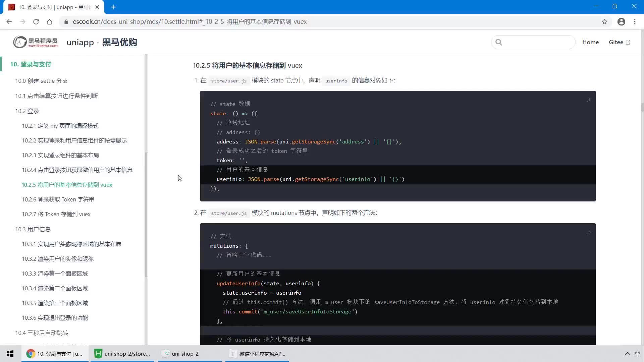This screenshot has width=644, height=362.
Task: Click the Gitee link in site header
Action: click(620, 42)
